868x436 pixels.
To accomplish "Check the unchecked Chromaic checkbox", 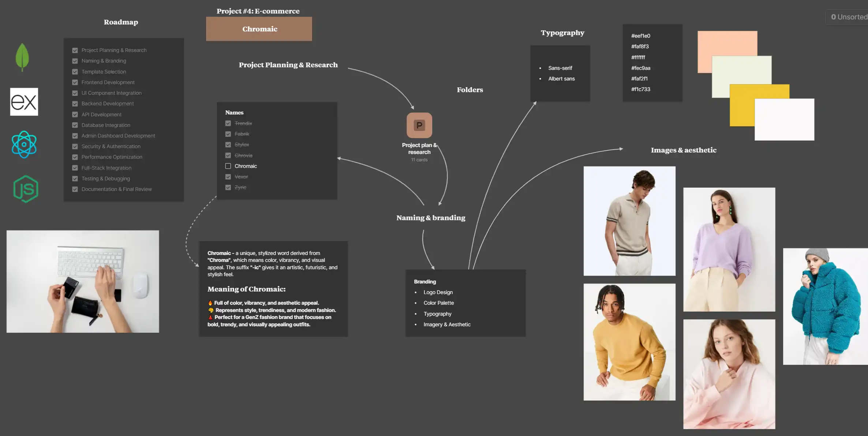I will click(x=228, y=166).
